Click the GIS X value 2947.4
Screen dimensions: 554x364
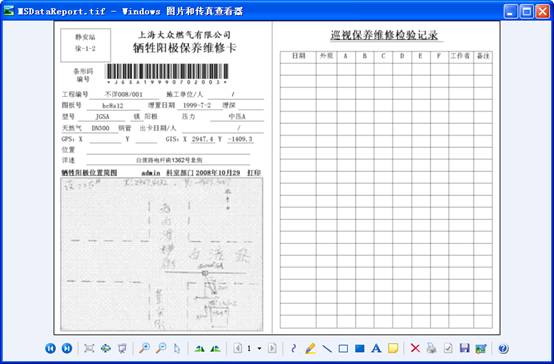coord(203,139)
